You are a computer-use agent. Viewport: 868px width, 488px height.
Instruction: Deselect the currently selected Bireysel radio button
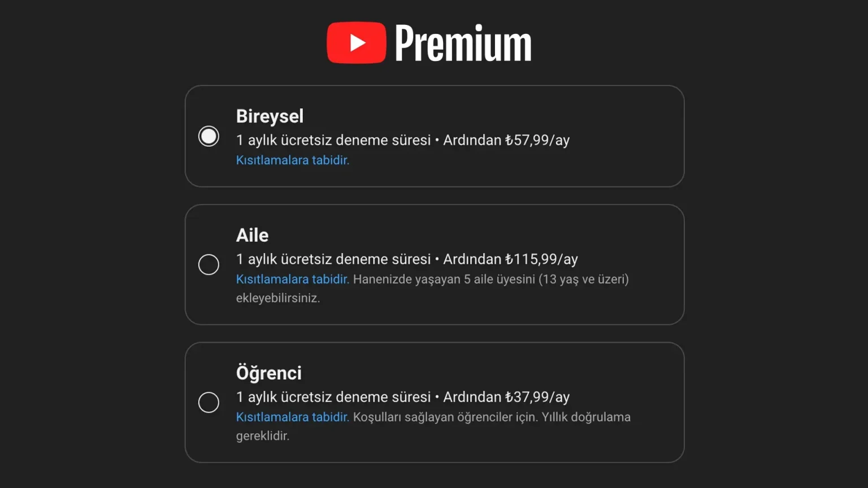coord(209,136)
